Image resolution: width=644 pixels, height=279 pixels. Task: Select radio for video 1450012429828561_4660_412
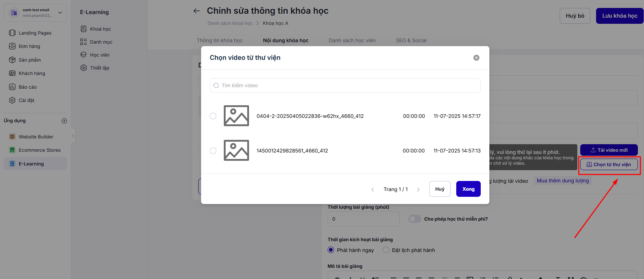coord(213,151)
